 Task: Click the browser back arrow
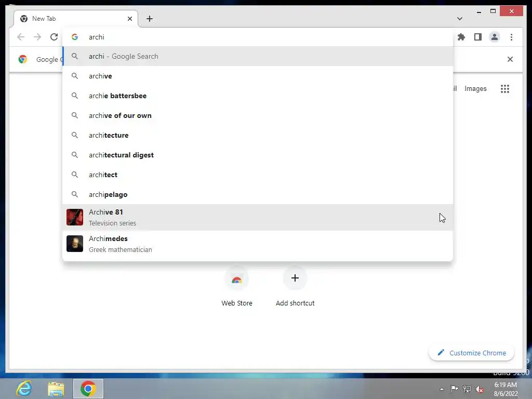pyautogui.click(x=21, y=37)
